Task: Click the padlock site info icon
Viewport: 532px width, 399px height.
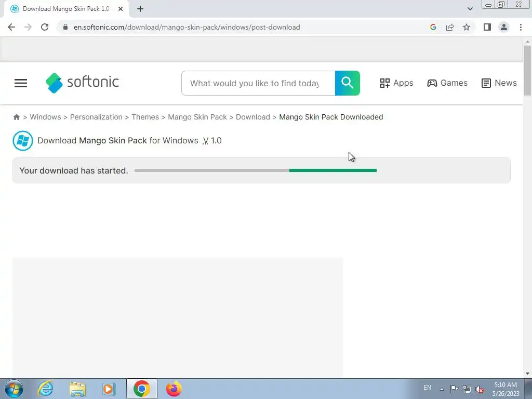Action: 65,27
